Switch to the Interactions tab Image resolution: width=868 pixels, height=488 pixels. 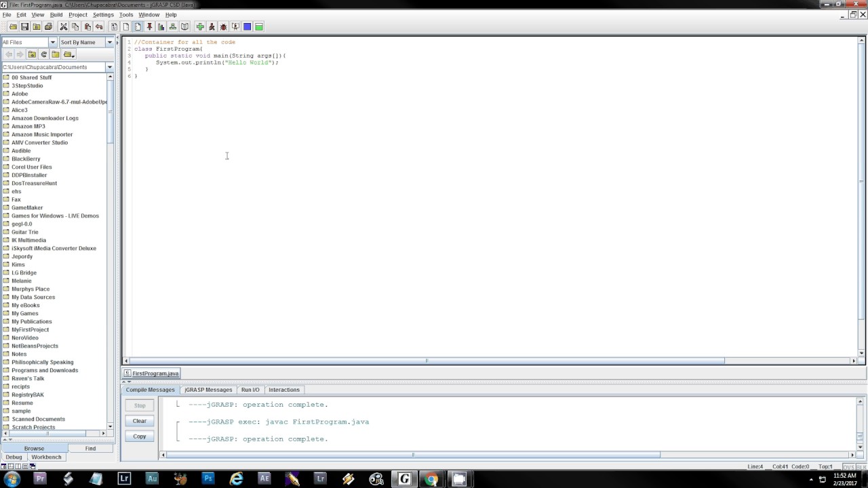[284, 390]
